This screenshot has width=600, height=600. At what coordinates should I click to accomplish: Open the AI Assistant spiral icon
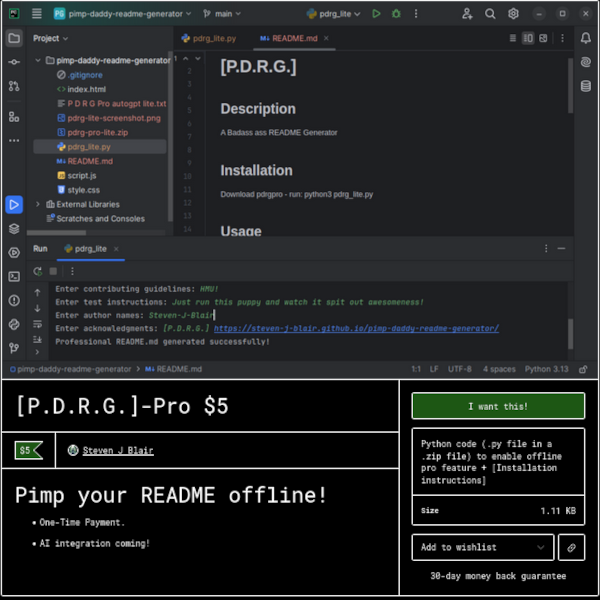[585, 62]
